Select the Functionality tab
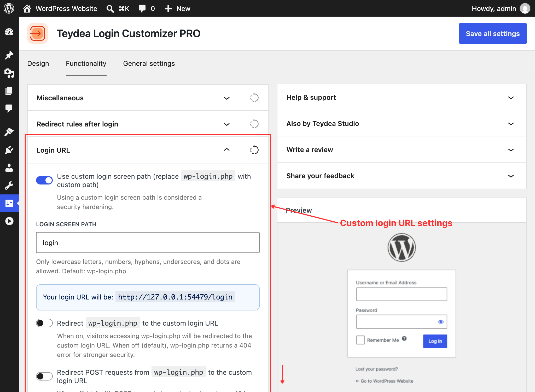This screenshot has height=392, width=535. coord(86,64)
